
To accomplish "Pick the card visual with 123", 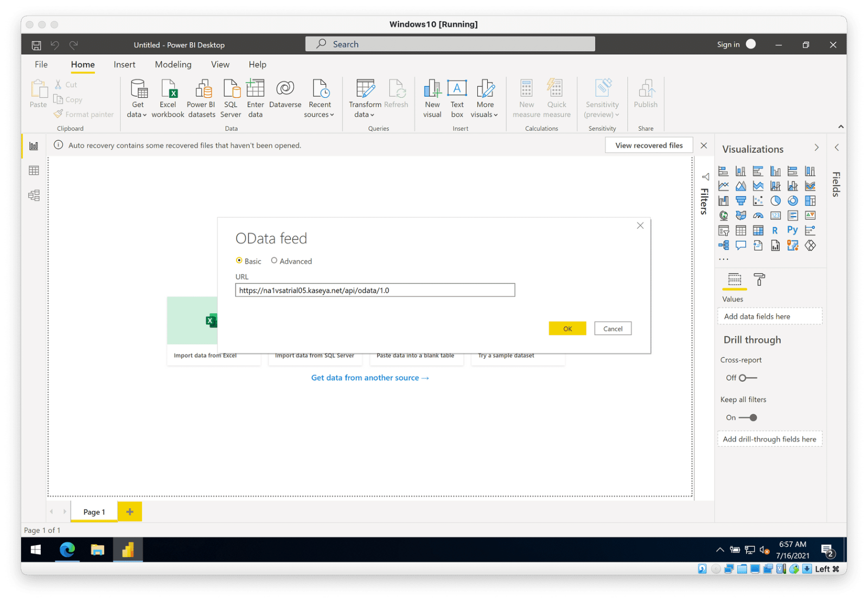I will [775, 216].
